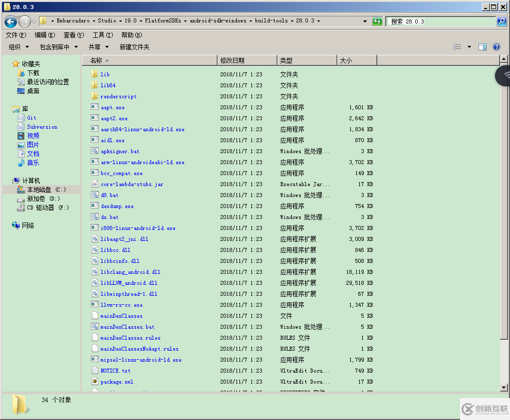Open the 组织 dropdown menu
510x420 pixels.
click(x=18, y=46)
